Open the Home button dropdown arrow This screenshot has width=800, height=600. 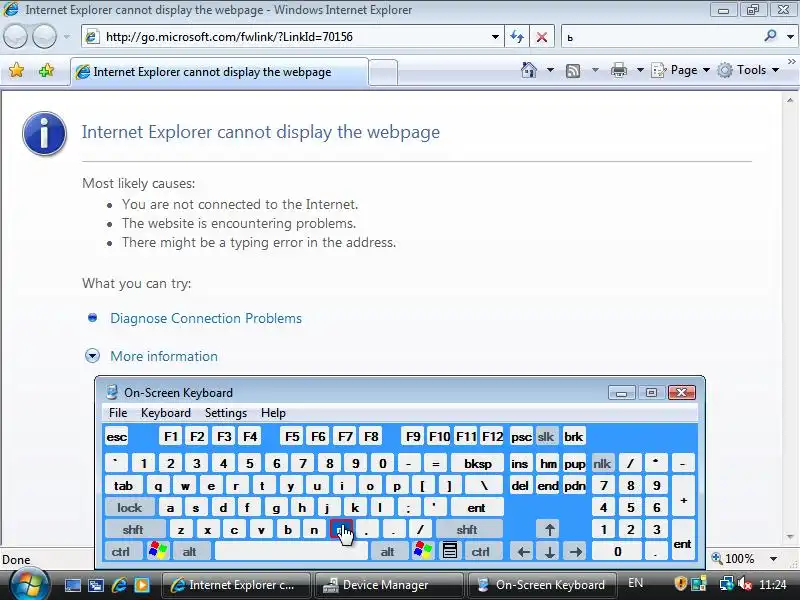click(x=550, y=70)
